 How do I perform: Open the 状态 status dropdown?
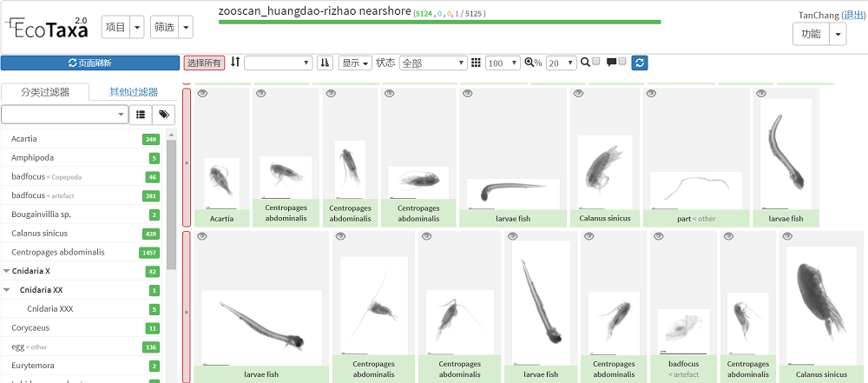(433, 63)
